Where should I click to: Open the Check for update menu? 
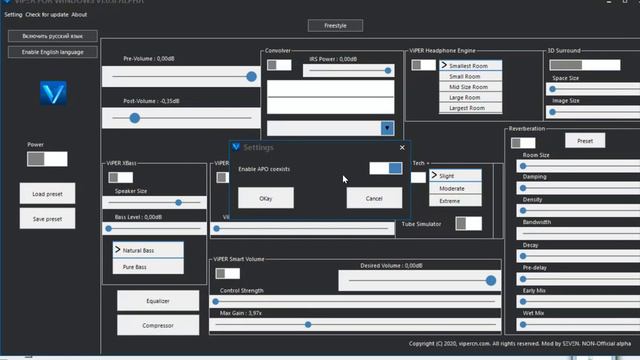(x=47, y=15)
